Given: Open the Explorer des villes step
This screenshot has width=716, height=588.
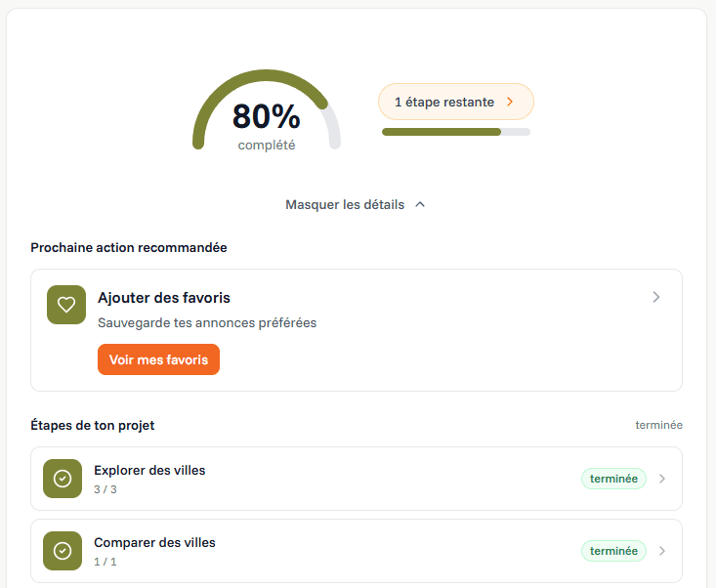Looking at the screenshot, I should click(149, 470).
